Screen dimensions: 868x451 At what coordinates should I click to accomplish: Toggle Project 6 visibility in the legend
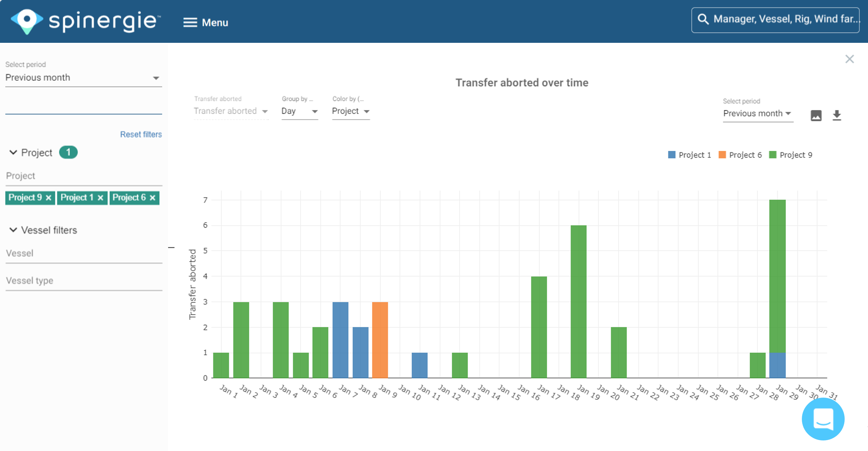pyautogui.click(x=740, y=155)
